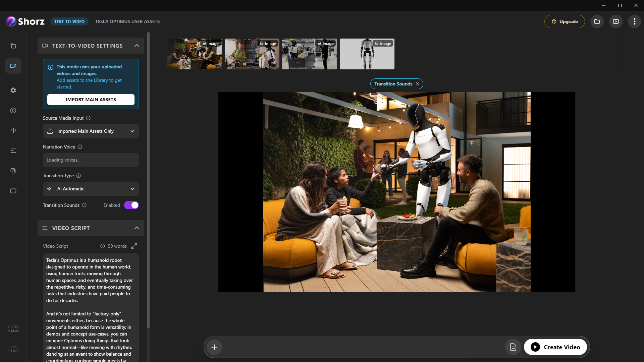Click the Create Video button
Screen dimensions: 644x362
(x=555, y=347)
